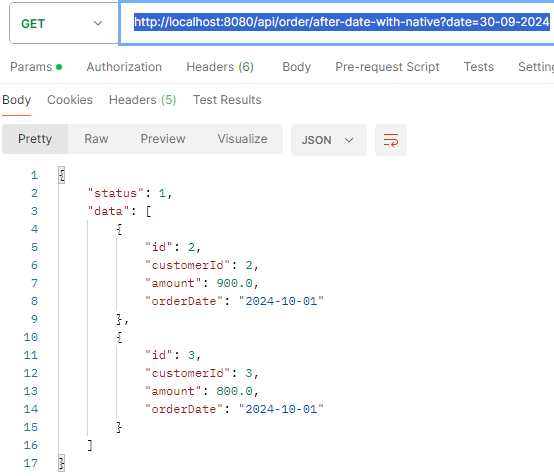Image resolution: width=554 pixels, height=476 pixels.
Task: Open the Tests tab
Action: tap(479, 67)
